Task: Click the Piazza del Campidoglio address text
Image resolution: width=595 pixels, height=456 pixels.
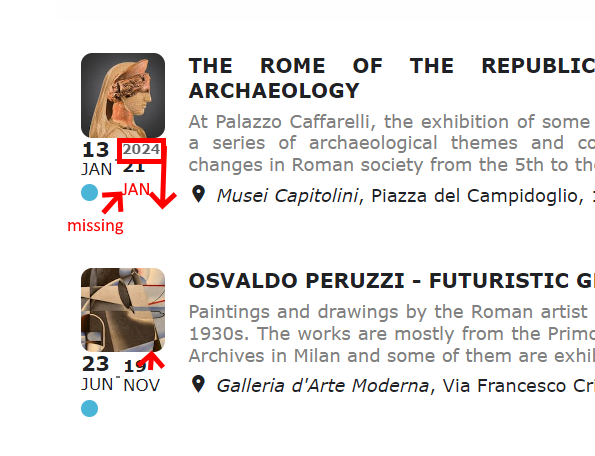Action: click(483, 196)
